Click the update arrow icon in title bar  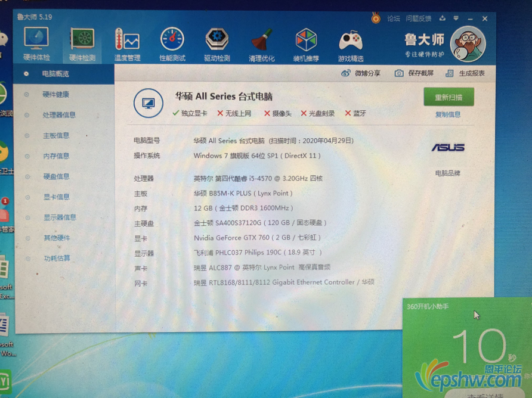tap(443, 18)
